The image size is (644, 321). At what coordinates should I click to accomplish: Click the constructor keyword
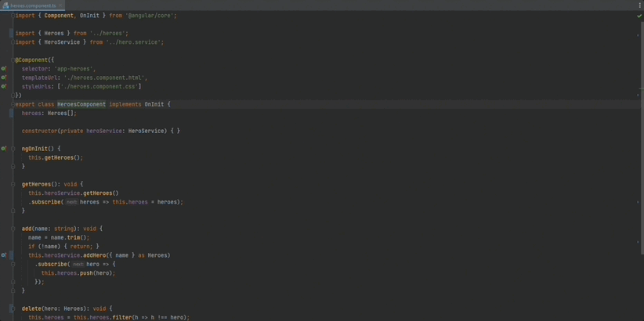(39, 131)
